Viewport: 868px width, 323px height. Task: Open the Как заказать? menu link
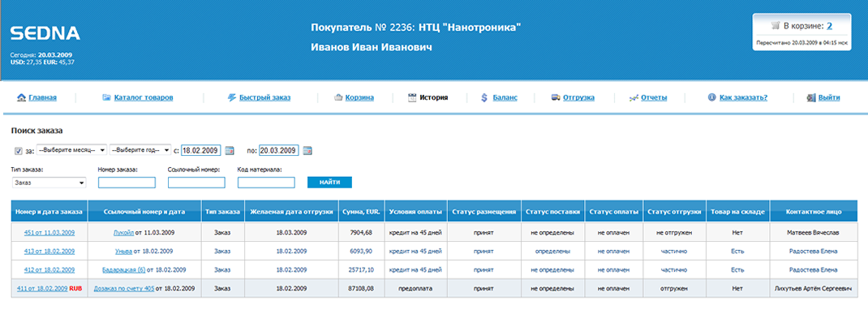[x=743, y=98]
